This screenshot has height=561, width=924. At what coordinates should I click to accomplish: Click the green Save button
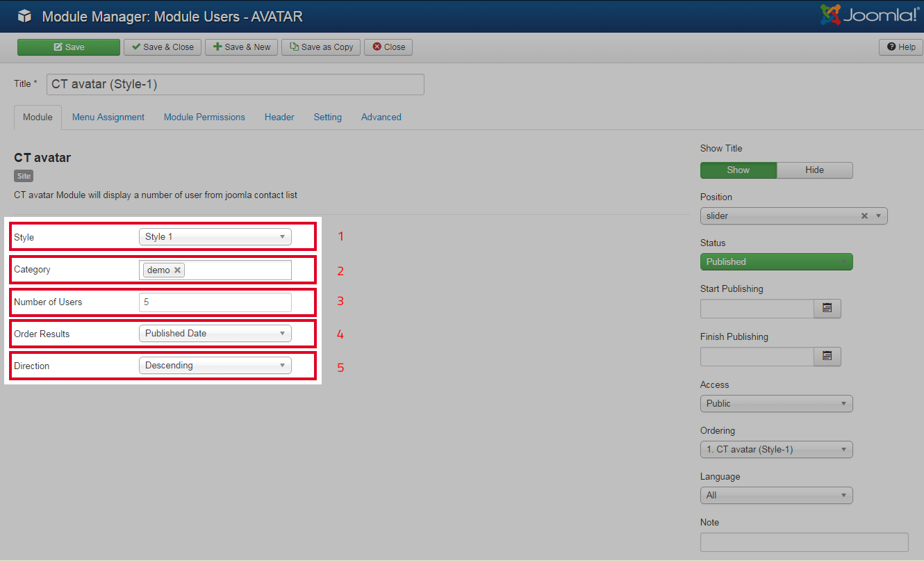69,47
